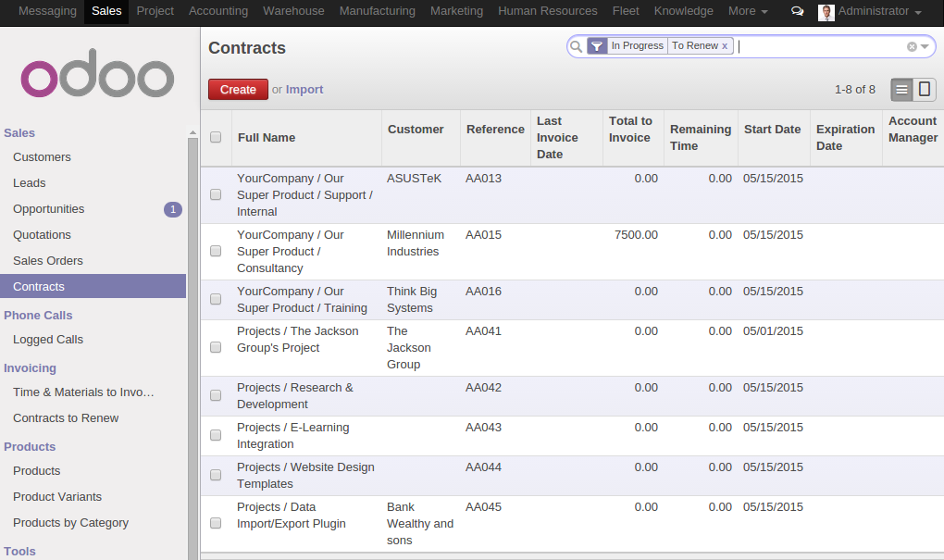The width and height of the screenshot is (944, 560).
Task: Open the Marketing menu
Action: click(x=456, y=11)
